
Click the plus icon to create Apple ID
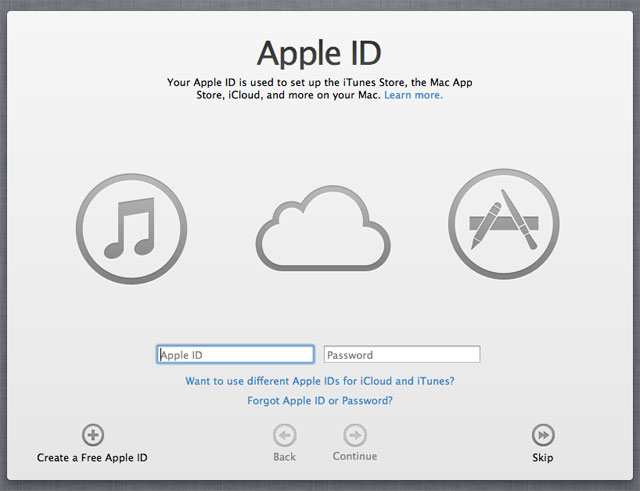tap(93, 435)
